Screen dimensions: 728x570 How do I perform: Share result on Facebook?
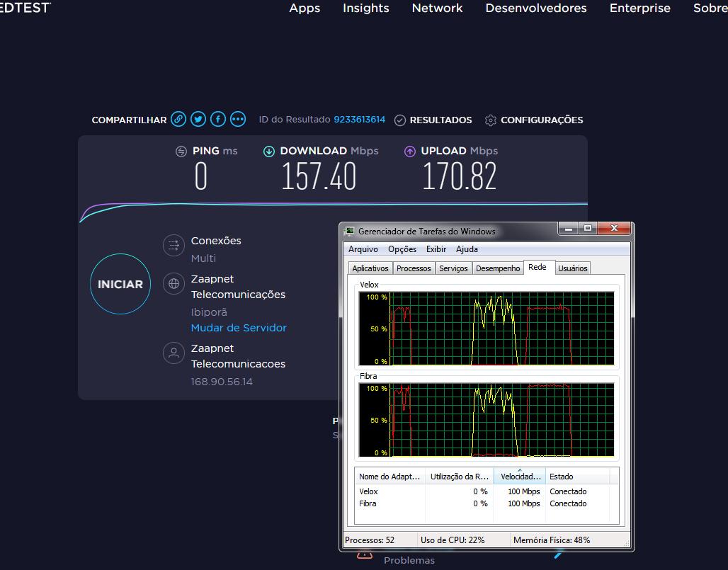[218, 119]
